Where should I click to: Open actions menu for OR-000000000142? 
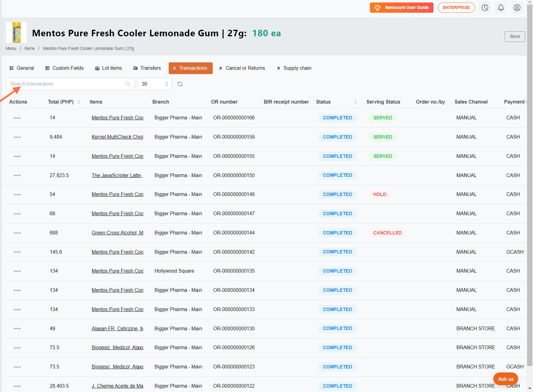(x=17, y=252)
